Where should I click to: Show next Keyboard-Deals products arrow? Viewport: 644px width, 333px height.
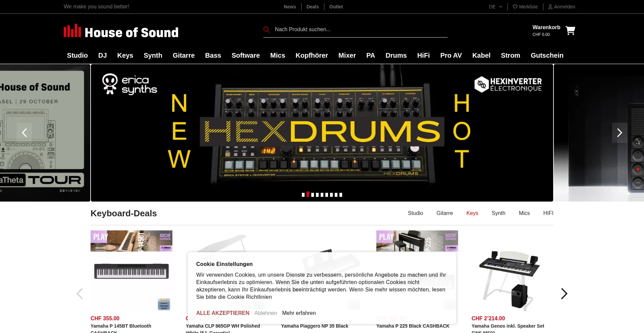(564, 294)
